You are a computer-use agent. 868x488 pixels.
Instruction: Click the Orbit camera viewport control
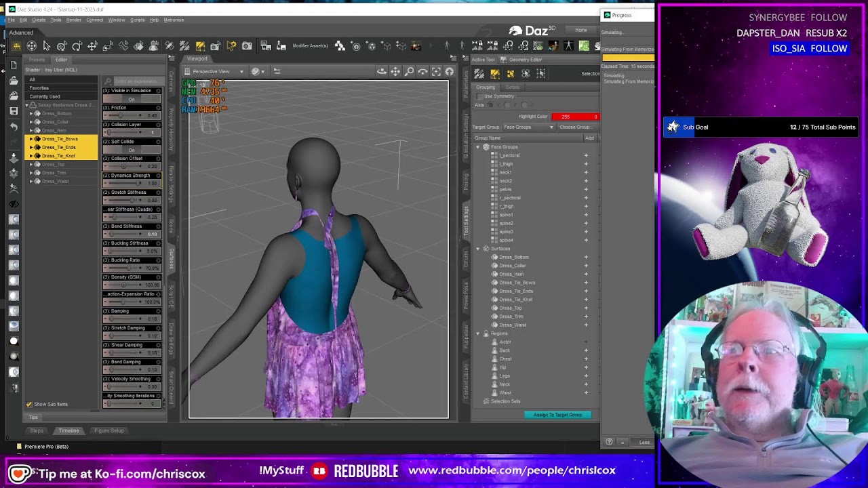382,71
